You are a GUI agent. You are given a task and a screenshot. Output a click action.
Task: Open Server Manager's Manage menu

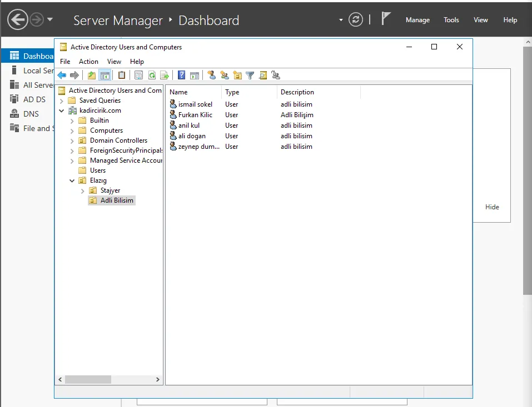coord(417,20)
